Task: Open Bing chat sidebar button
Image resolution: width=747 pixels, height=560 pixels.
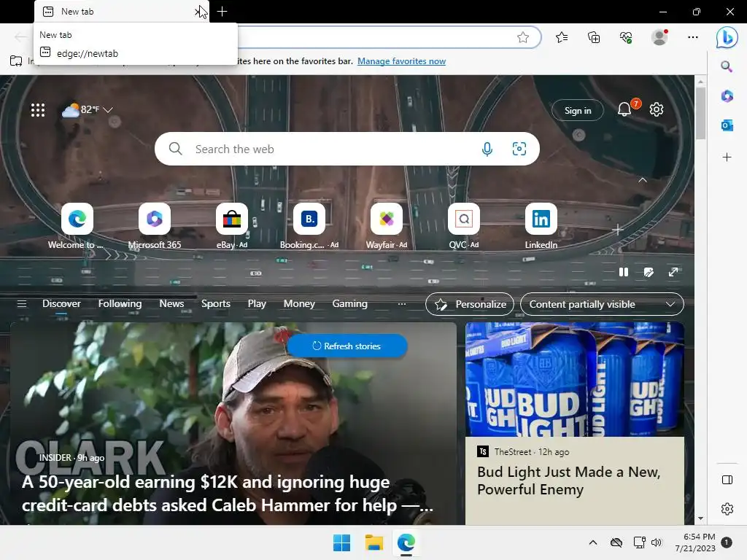Action: [x=727, y=37]
